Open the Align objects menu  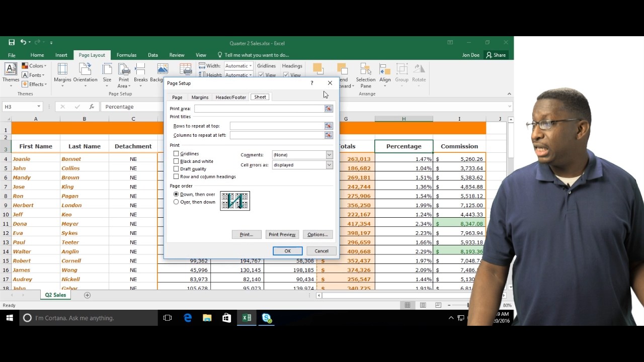point(385,73)
